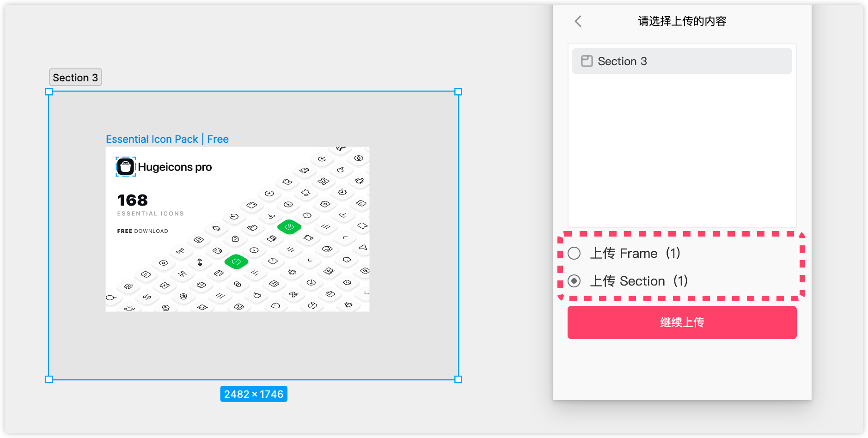Click the Essential Icon Pack | Free frame title
Image resolution: width=868 pixels, height=438 pixels.
(x=167, y=139)
